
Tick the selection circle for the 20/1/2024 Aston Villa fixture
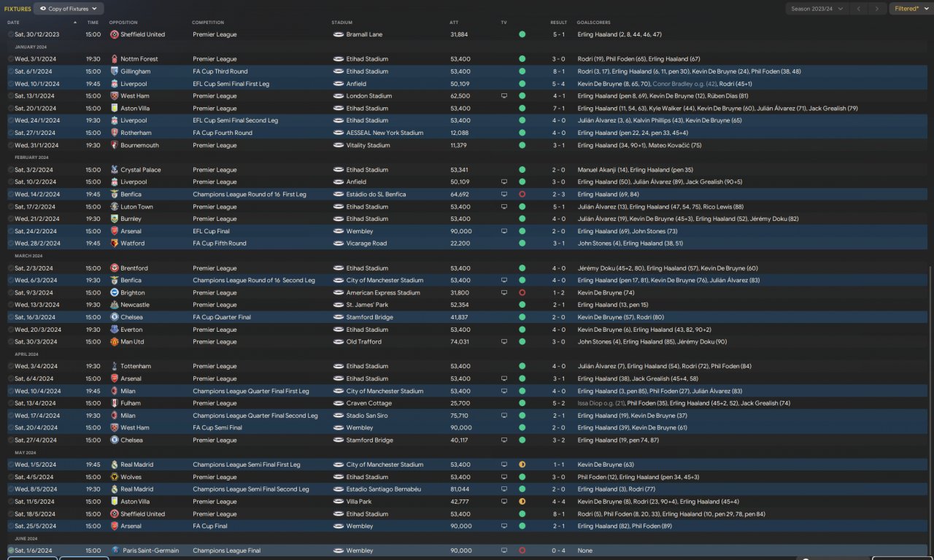(10, 109)
